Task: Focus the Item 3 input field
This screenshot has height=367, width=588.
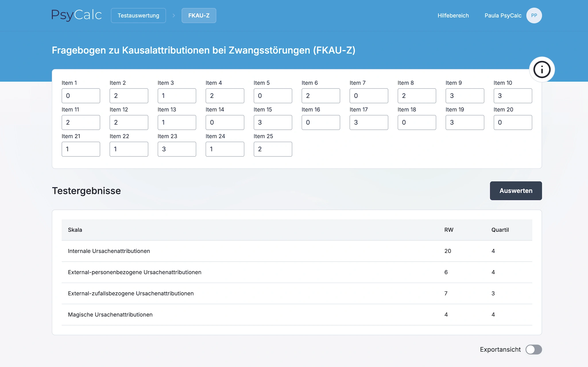Action: click(177, 96)
